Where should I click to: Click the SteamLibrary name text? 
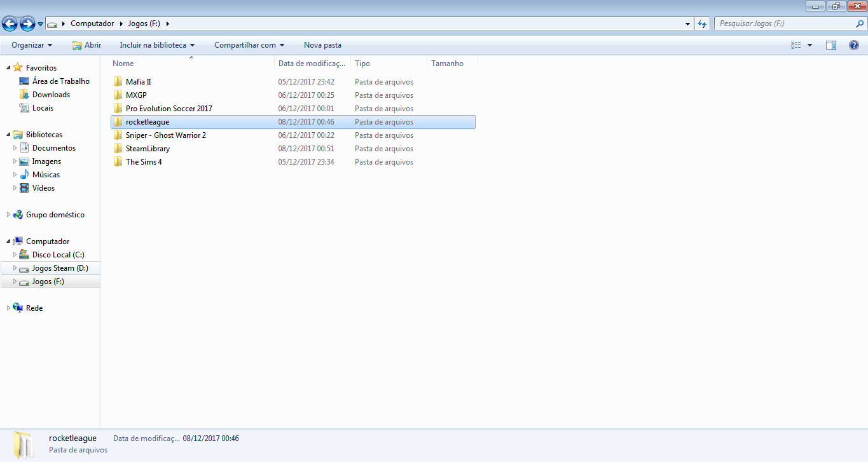[148, 149]
